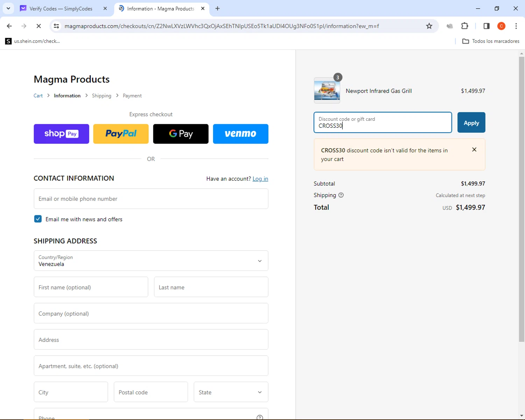
Task: Check out with Venmo
Action: click(x=240, y=134)
